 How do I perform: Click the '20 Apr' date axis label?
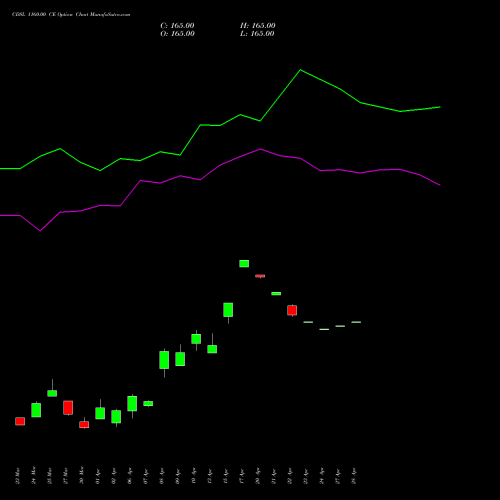[x=257, y=476]
